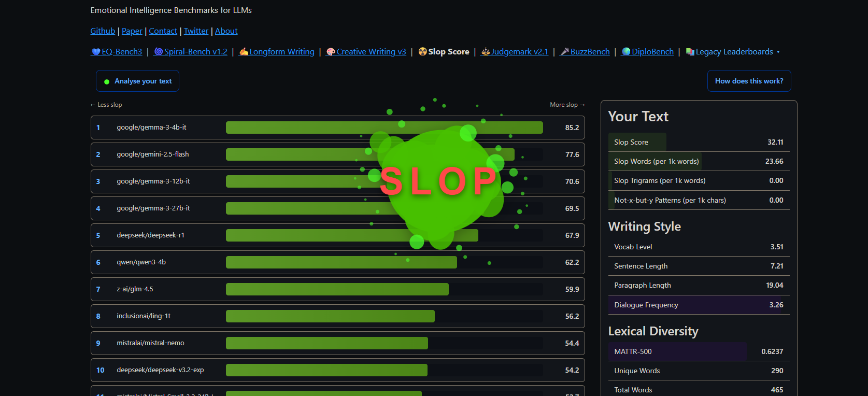Expand the Legacy Leaderboards dropdown arrow
This screenshot has width=868, height=396.
click(x=778, y=52)
